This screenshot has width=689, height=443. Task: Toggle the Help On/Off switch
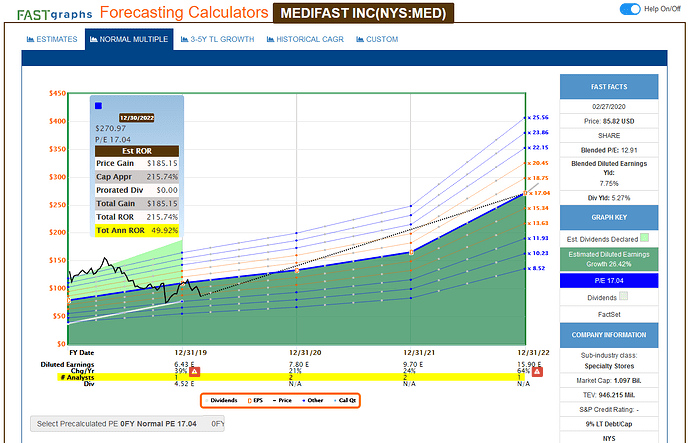click(x=630, y=9)
